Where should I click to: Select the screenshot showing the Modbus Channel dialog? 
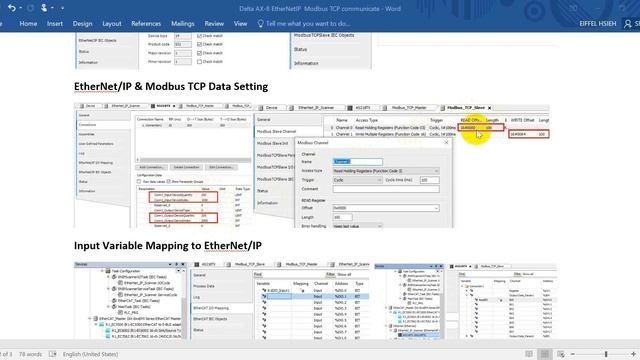coord(402,165)
